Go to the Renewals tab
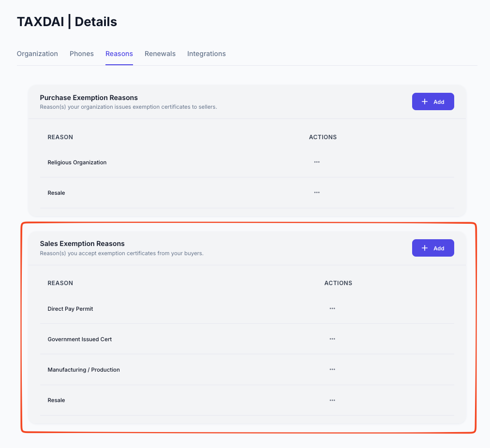The height and width of the screenshot is (448, 490). tap(160, 54)
